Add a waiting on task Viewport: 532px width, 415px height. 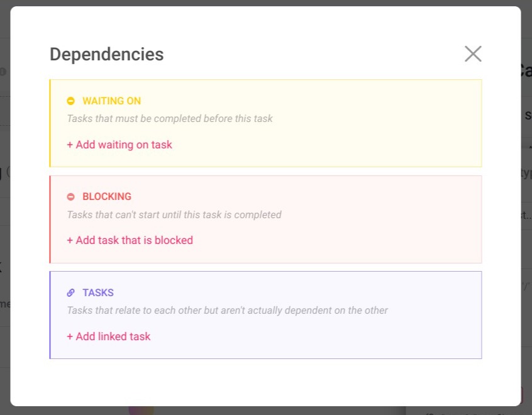[119, 145]
